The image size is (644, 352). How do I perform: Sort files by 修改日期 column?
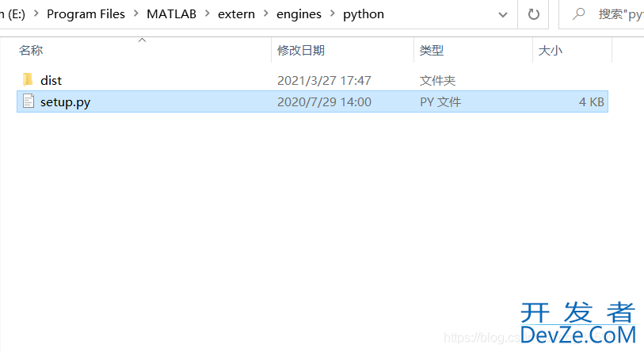coord(300,50)
